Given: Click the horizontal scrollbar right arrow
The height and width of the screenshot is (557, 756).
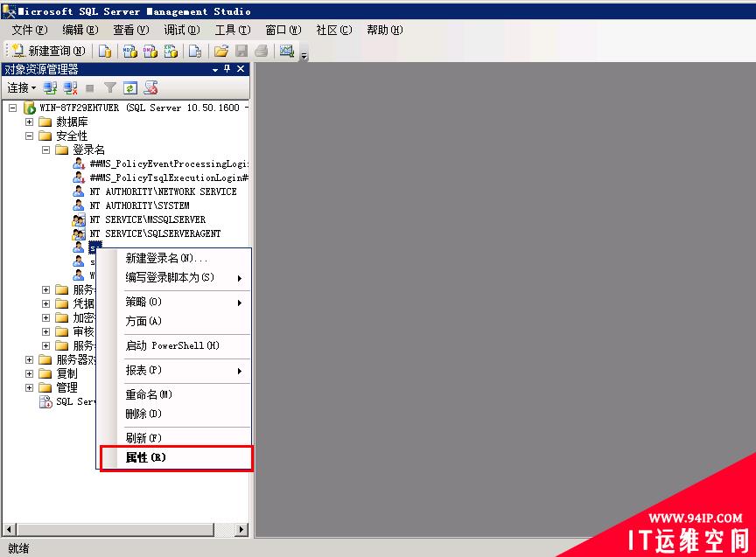Looking at the screenshot, I should [241, 530].
